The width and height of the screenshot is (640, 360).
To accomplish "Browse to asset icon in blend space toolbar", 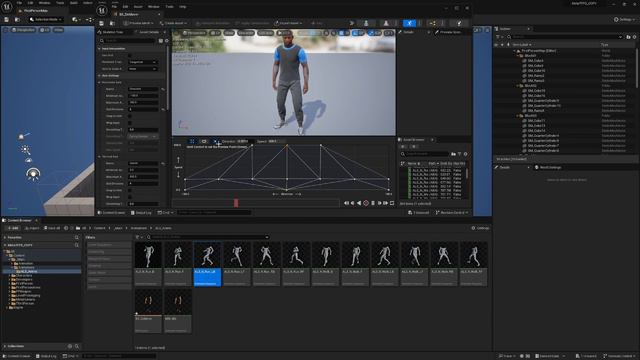I will 112,23.
